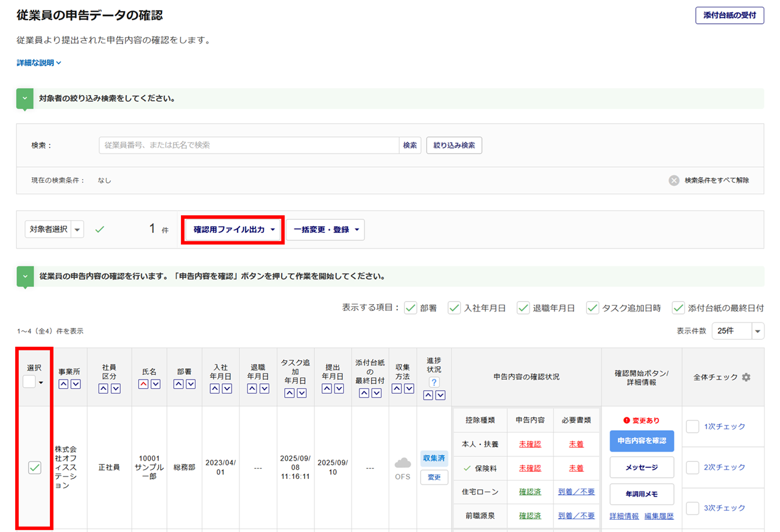Click the clear search conditions X icon
Screen dimensions: 780x532
(674, 180)
